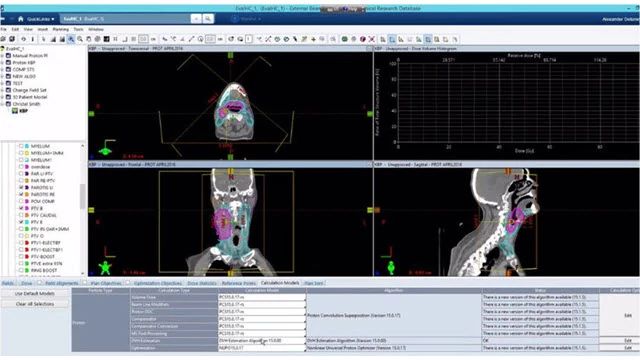The image size is (640, 360).
Task: Switch to the Dose Statistics tab
Action: pos(202,283)
